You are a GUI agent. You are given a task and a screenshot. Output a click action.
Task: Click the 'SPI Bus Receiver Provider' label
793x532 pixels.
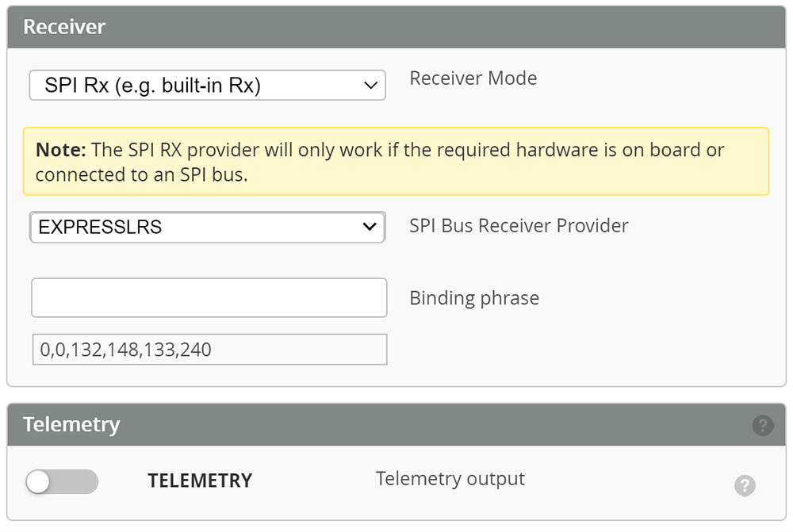(519, 226)
